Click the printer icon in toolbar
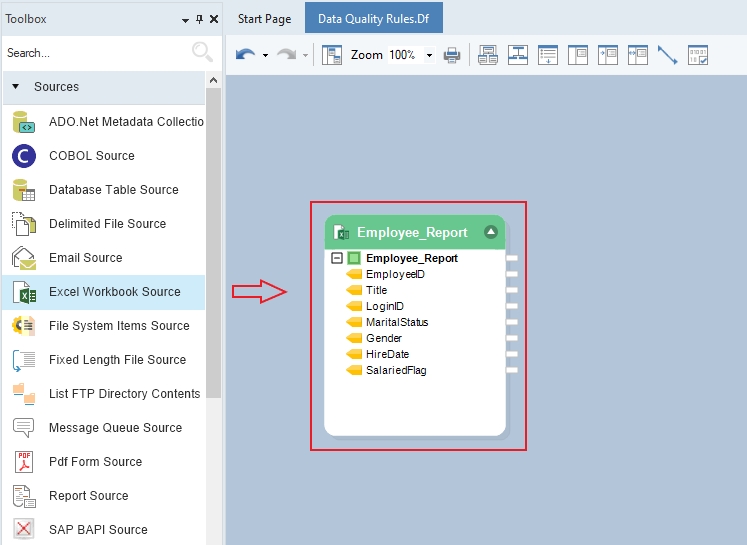 [452, 55]
